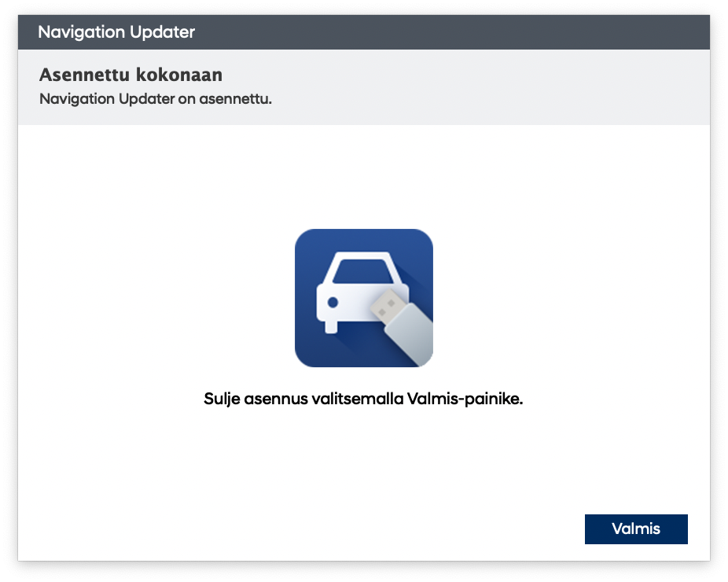Click the Navigation Updater app icon
Screen dimensions: 728x582
363,298
